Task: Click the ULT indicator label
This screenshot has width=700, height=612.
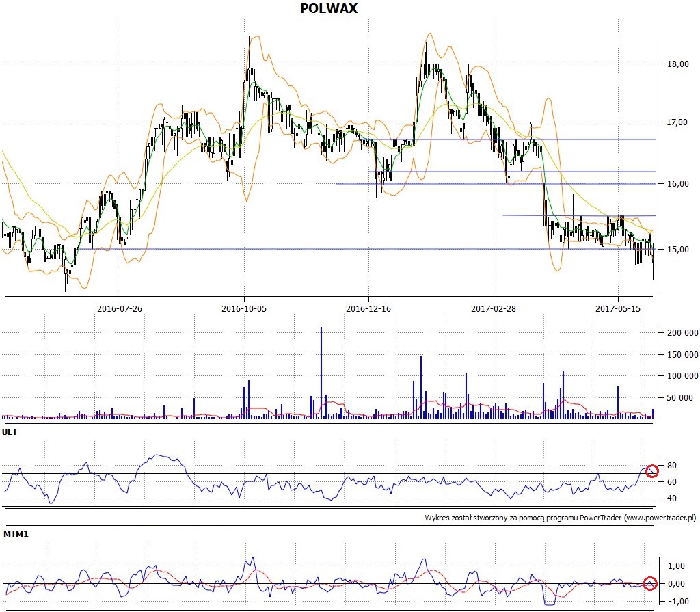Action: pos(10,432)
